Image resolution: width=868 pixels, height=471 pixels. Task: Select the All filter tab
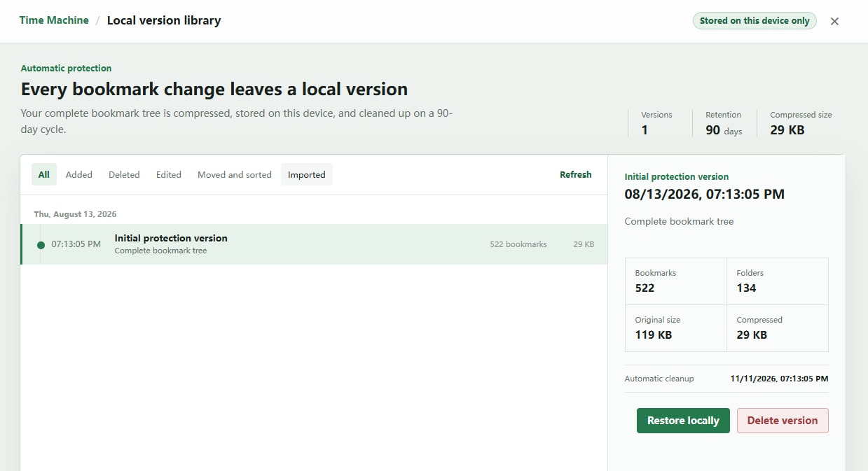pyautogui.click(x=44, y=174)
